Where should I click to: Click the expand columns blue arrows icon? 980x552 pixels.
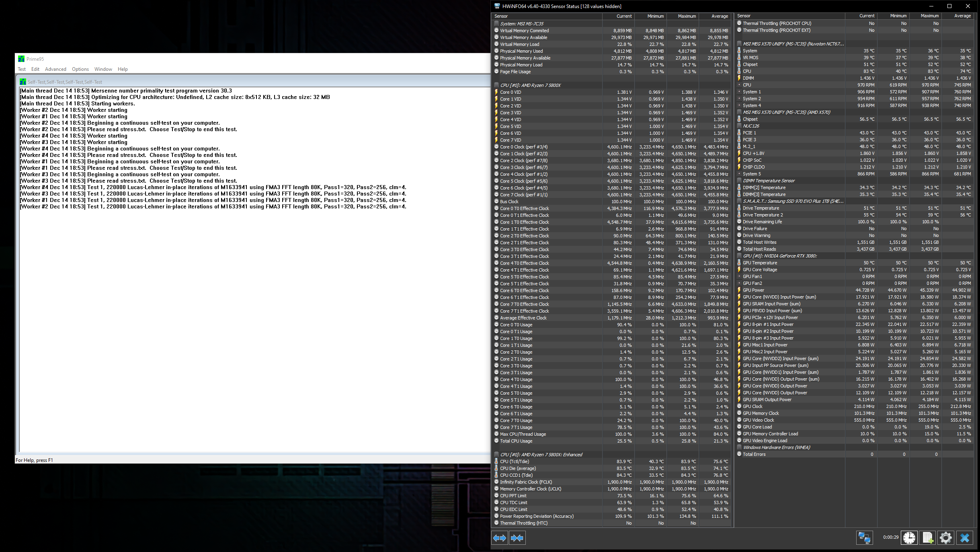pyautogui.click(x=499, y=538)
